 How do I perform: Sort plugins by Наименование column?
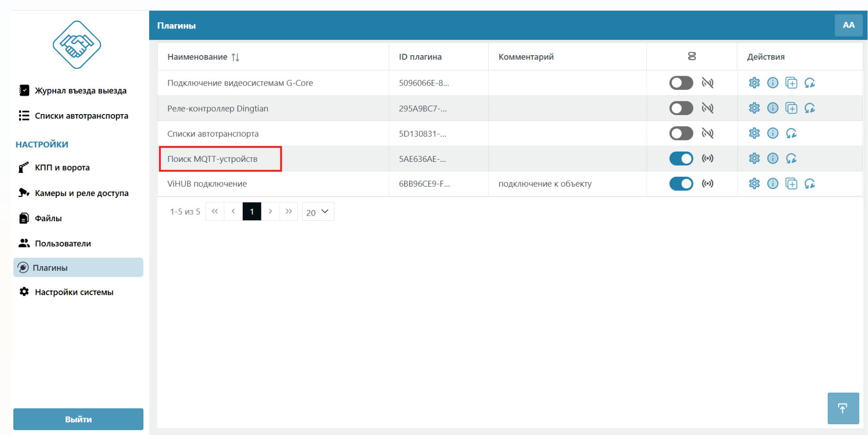[235, 57]
